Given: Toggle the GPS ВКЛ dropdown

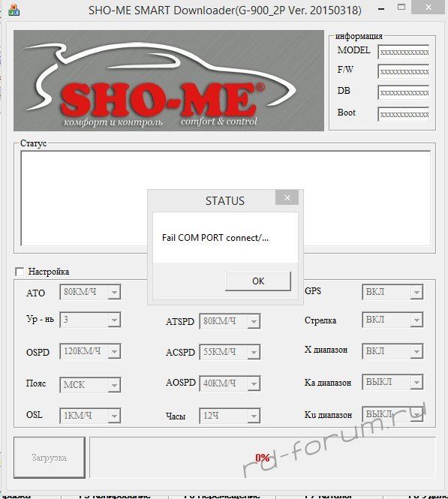Looking at the screenshot, I should click(392, 292).
